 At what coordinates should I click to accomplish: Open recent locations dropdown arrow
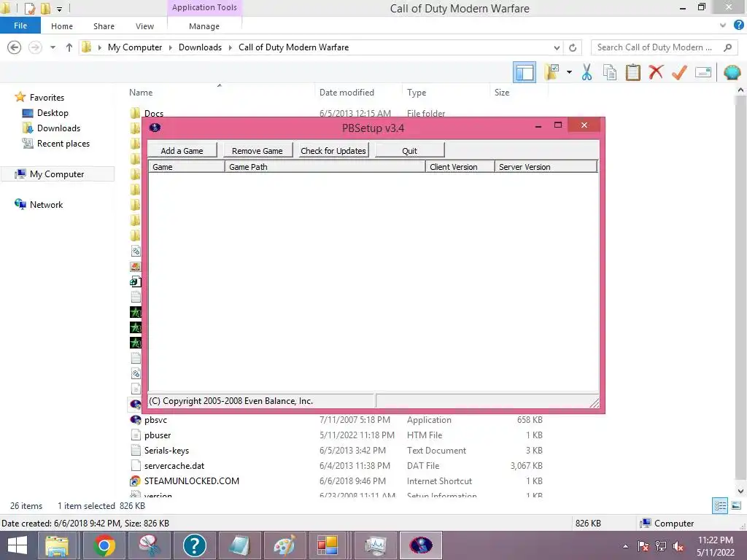[53, 47]
